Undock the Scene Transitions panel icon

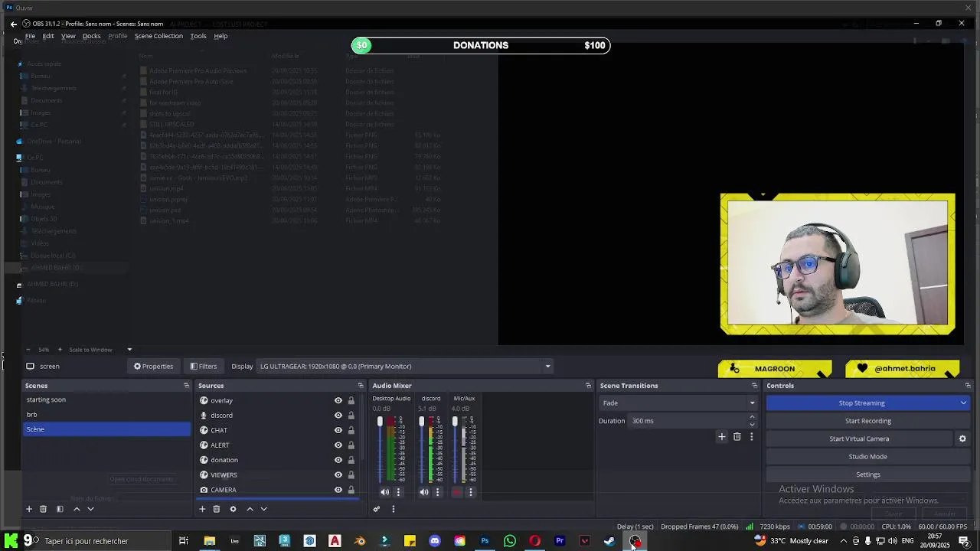754,386
